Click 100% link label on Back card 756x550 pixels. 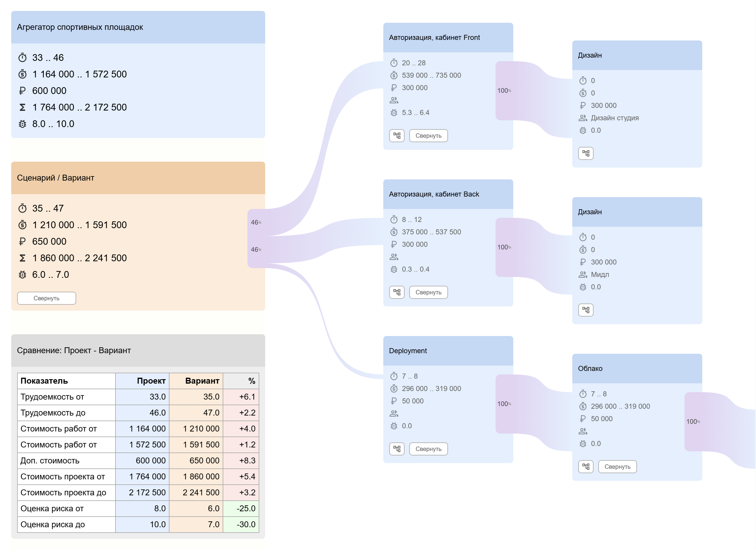[504, 247]
